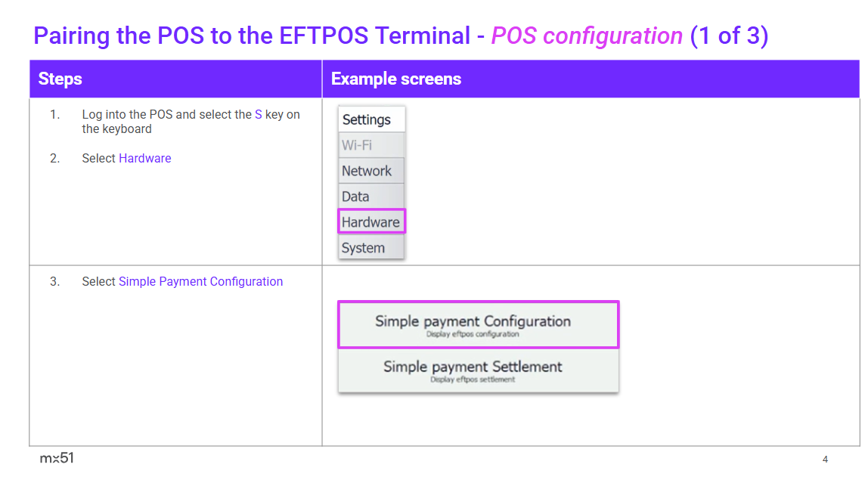Screen dimensions: 868x486
Task: Click the greyed-out Wi-Fi menu entry
Action: point(357,145)
